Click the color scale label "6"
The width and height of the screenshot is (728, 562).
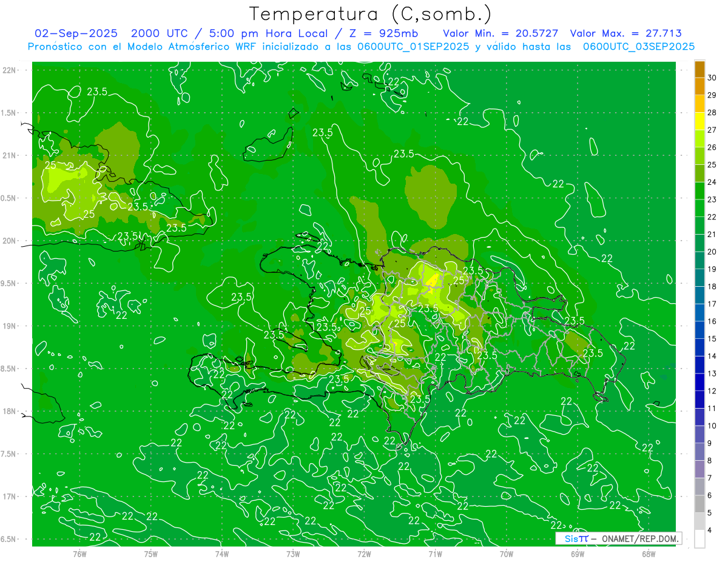click(x=710, y=496)
